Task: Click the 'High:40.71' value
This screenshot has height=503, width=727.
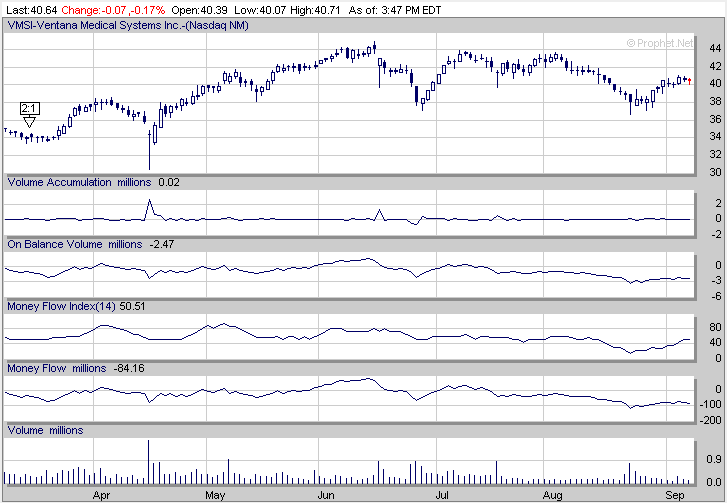Action: [x=315, y=10]
